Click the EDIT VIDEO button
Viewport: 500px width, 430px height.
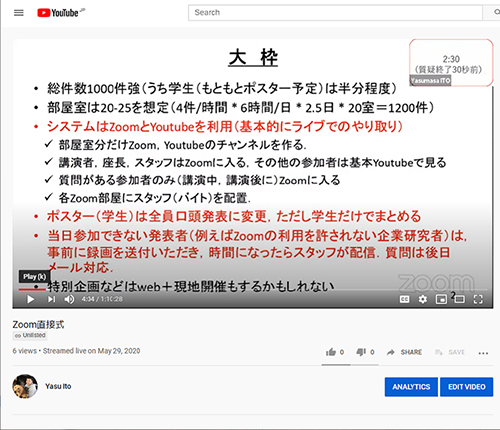click(466, 387)
